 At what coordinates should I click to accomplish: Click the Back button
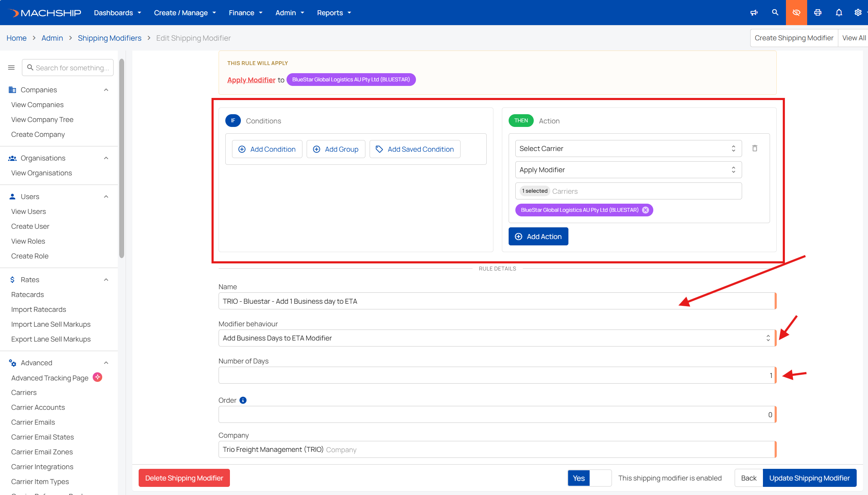[x=749, y=478]
